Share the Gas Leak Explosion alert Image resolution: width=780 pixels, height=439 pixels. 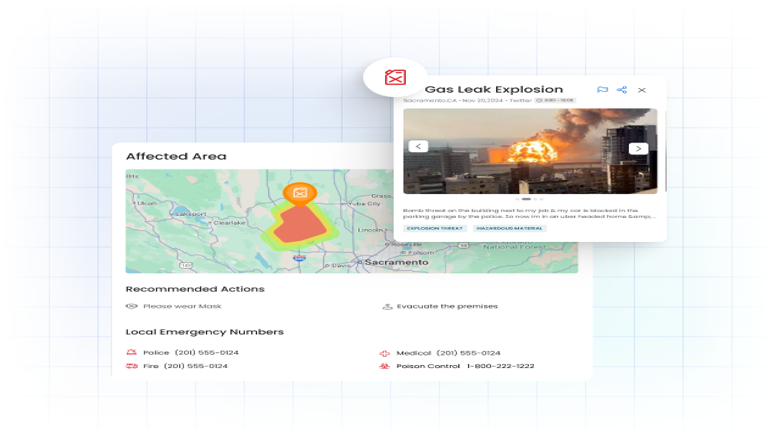click(622, 89)
